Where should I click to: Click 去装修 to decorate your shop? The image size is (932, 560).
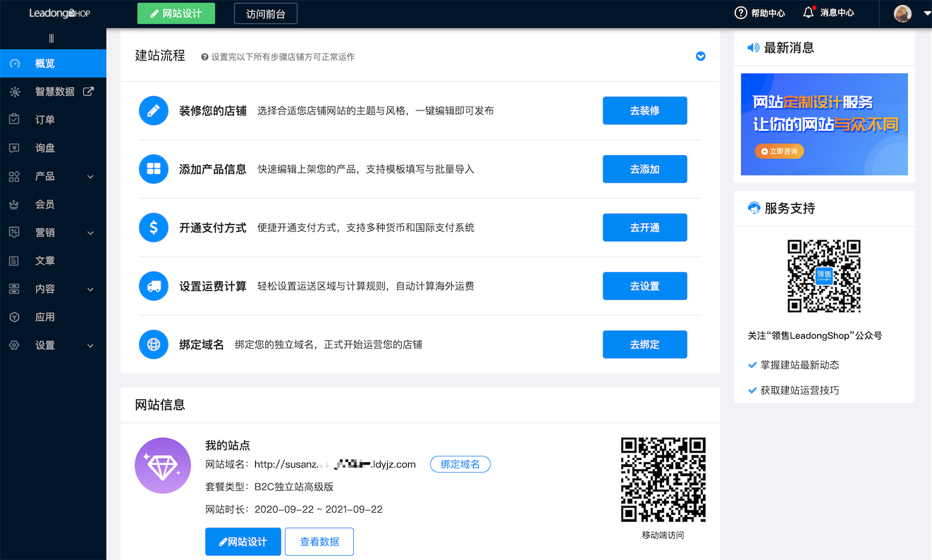644,110
